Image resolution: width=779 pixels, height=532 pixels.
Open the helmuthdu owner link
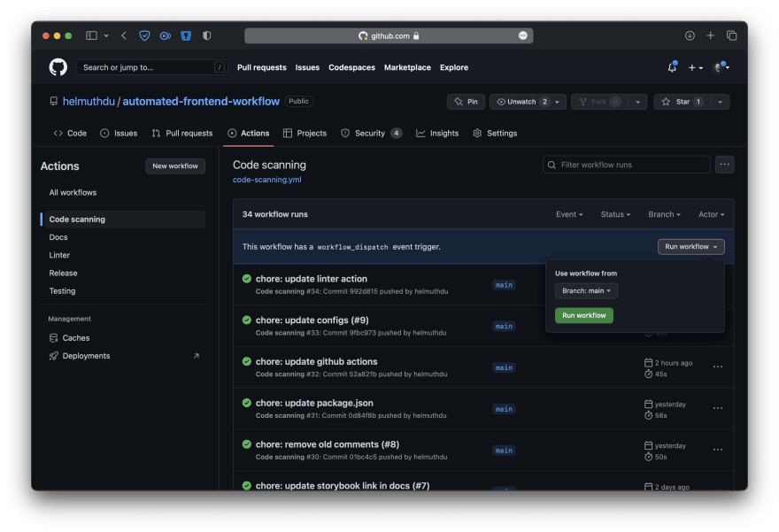click(89, 101)
